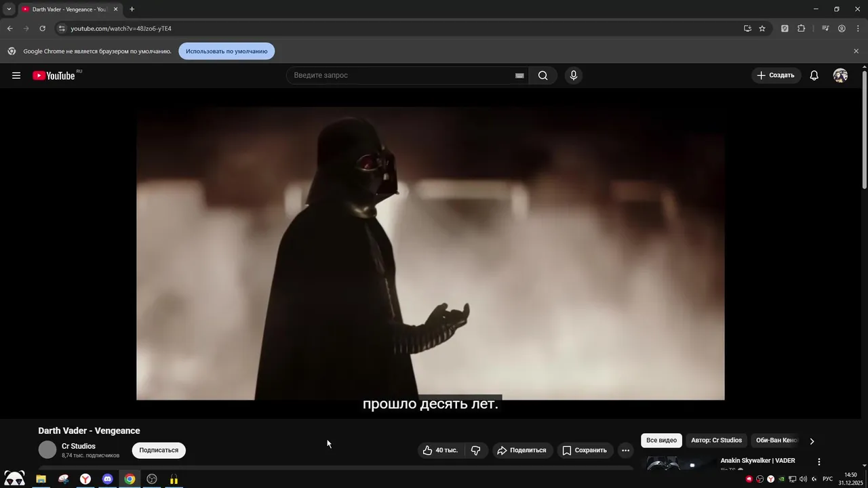Open the Chrome tab search dropdown
Image resolution: width=868 pixels, height=488 pixels.
click(x=9, y=9)
